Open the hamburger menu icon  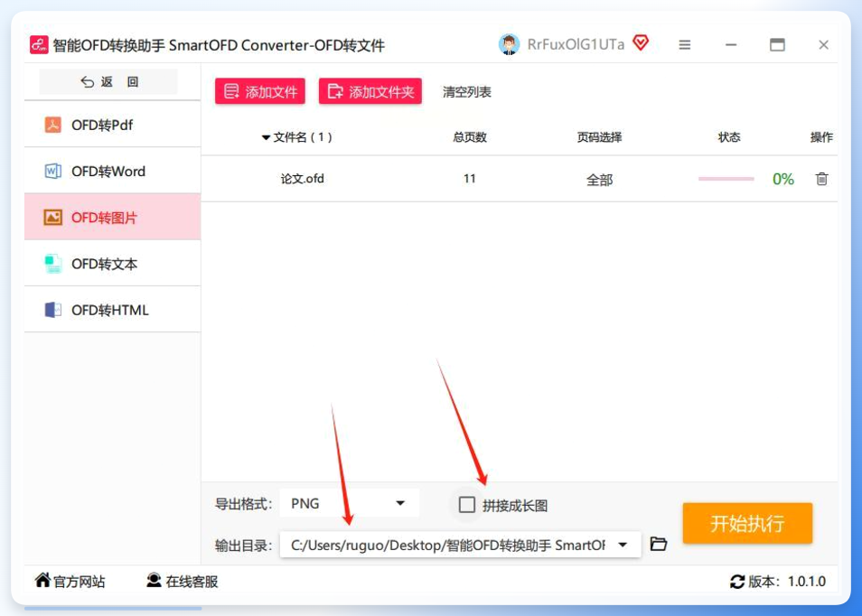click(684, 45)
